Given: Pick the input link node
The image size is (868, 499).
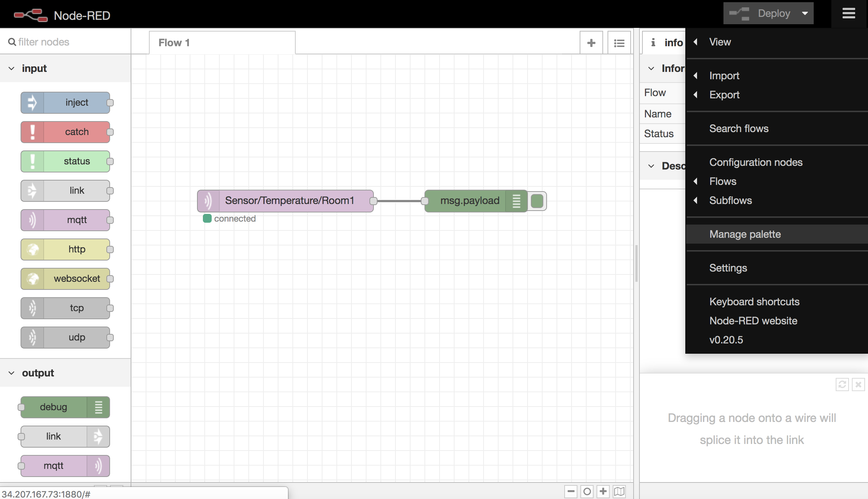Looking at the screenshot, I should 65,190.
